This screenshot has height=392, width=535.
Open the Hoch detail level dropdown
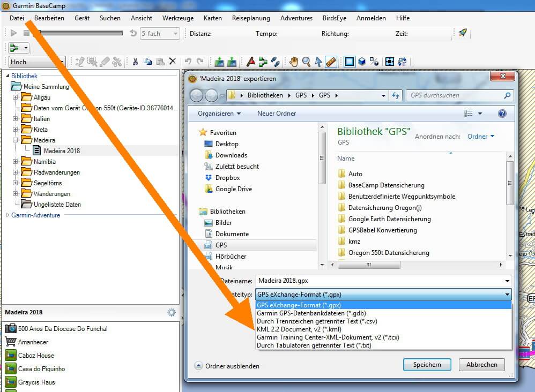click(37, 62)
